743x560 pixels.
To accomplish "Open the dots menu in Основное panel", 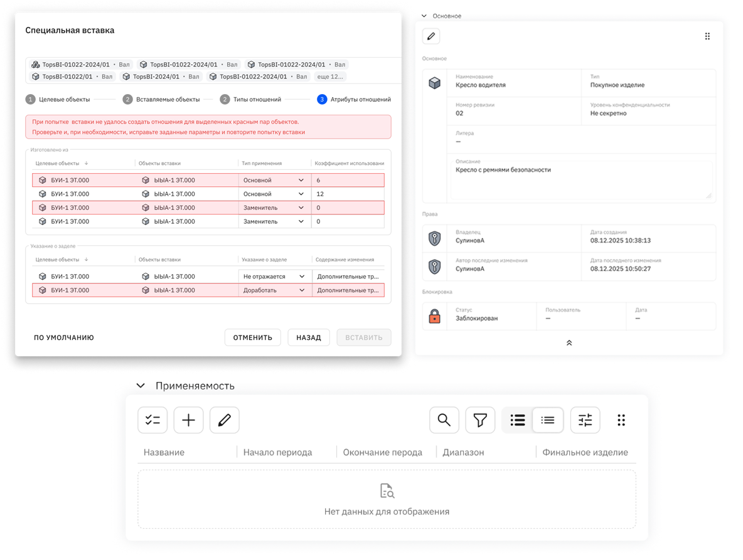I will point(707,36).
